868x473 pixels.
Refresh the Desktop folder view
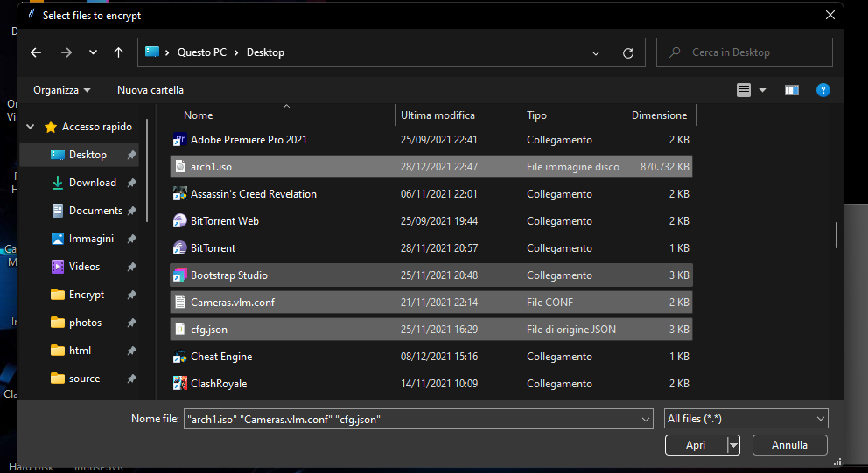tap(627, 53)
